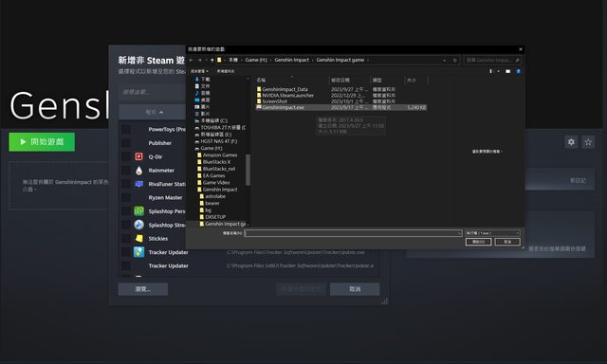Click the favorite star icon
The width and height of the screenshot is (607, 364).
[x=588, y=142]
